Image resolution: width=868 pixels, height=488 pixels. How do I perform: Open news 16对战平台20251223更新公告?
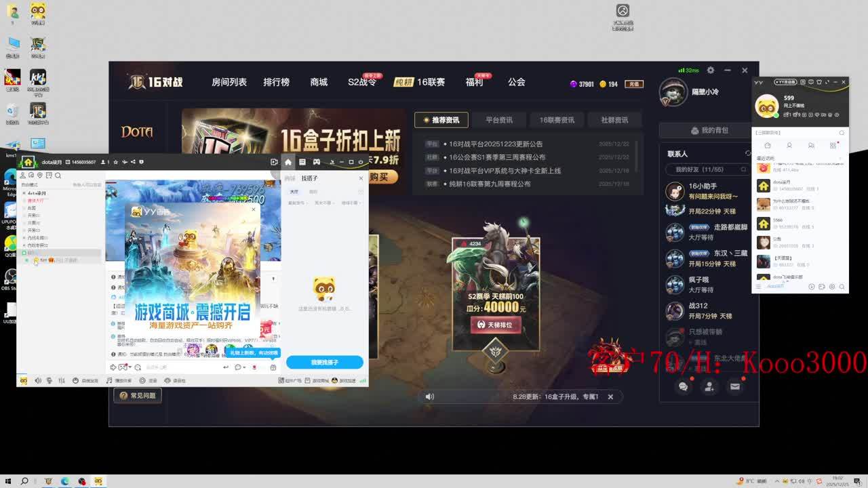496,144
